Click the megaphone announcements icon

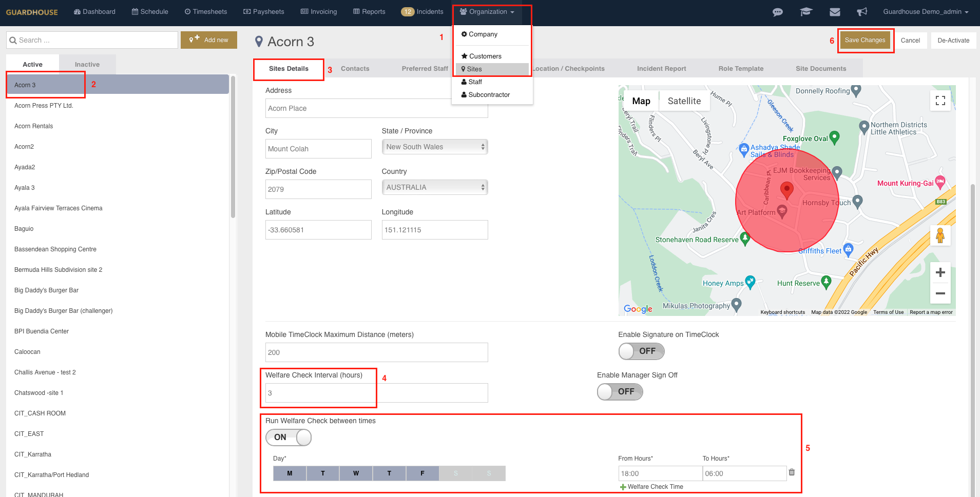[x=862, y=12]
